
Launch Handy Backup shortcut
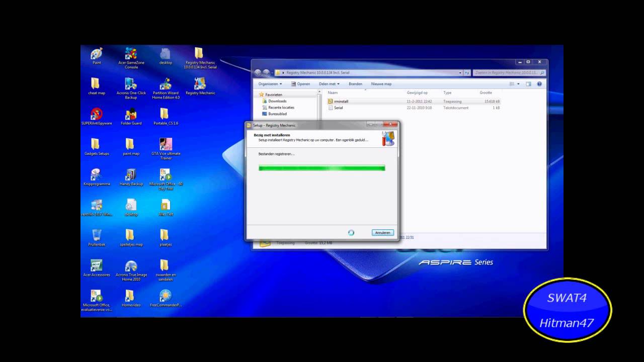tap(131, 177)
